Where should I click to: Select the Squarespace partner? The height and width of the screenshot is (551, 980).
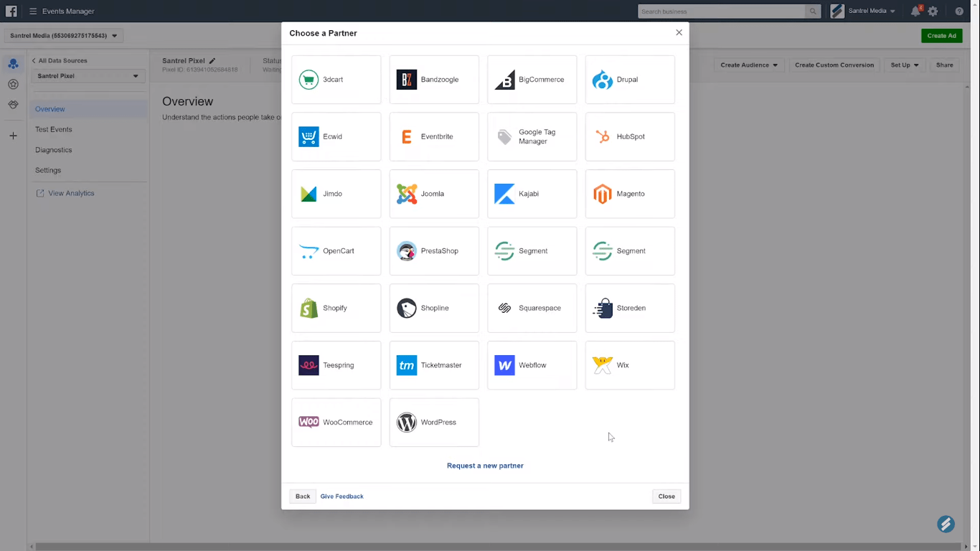(x=532, y=308)
